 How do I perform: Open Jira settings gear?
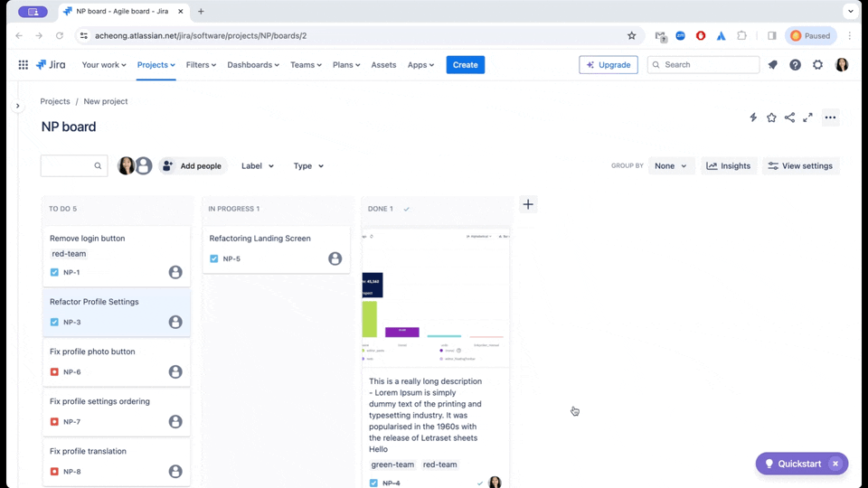[817, 65]
